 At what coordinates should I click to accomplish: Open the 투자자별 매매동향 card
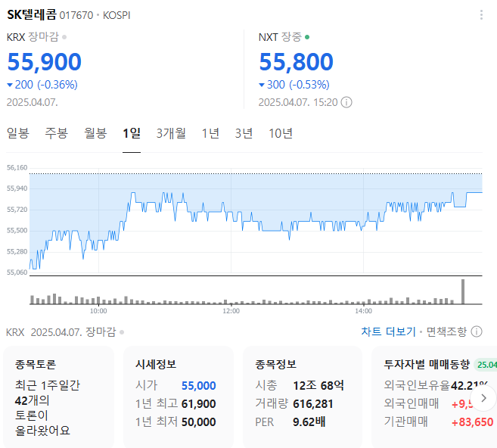434,397
